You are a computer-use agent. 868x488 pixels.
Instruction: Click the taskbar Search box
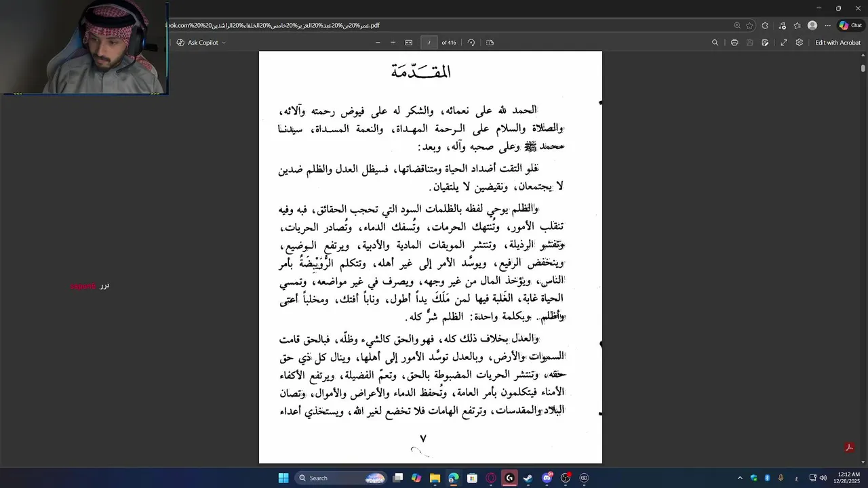(342, 478)
